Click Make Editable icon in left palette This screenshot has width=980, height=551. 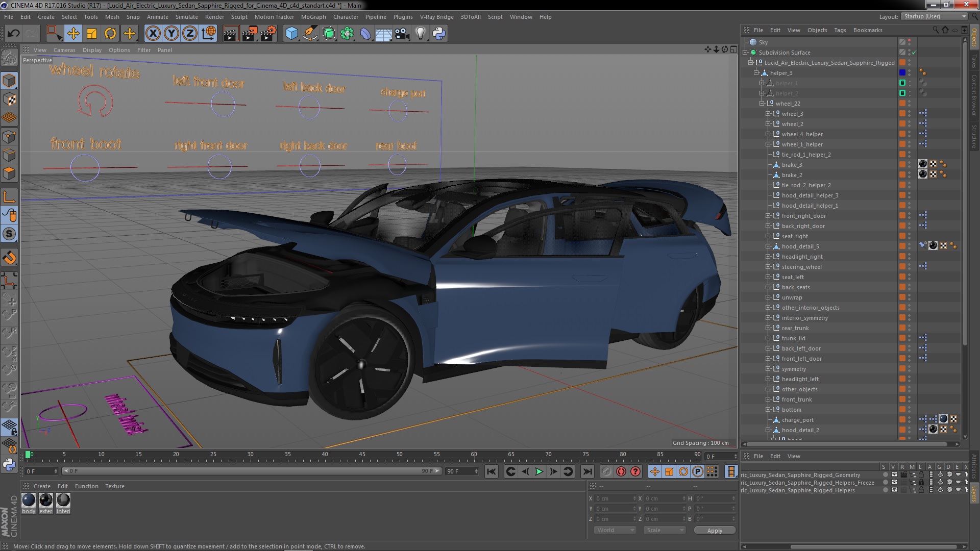point(9,58)
